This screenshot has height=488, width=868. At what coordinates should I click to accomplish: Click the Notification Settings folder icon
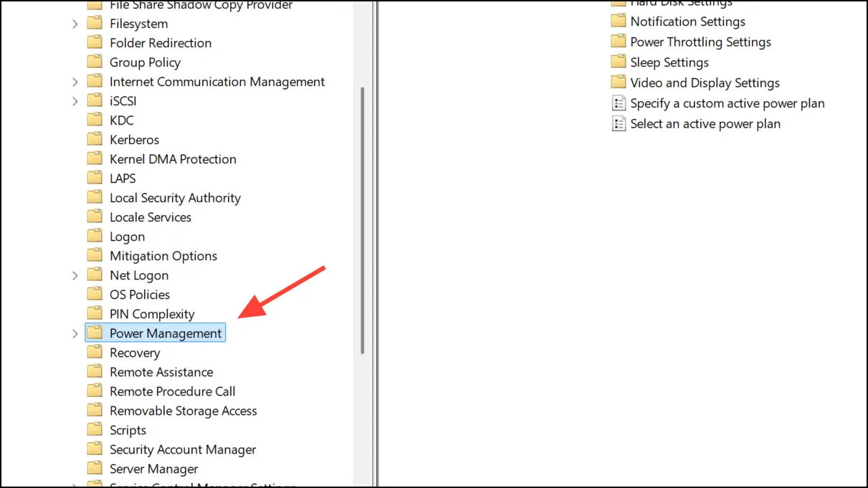coord(618,21)
